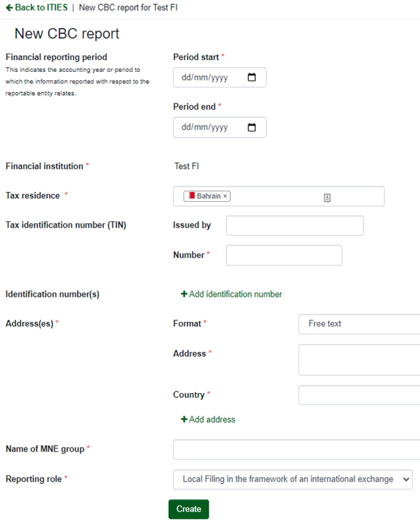Focus the TIN Number input field
420x525 pixels.
[x=284, y=256]
